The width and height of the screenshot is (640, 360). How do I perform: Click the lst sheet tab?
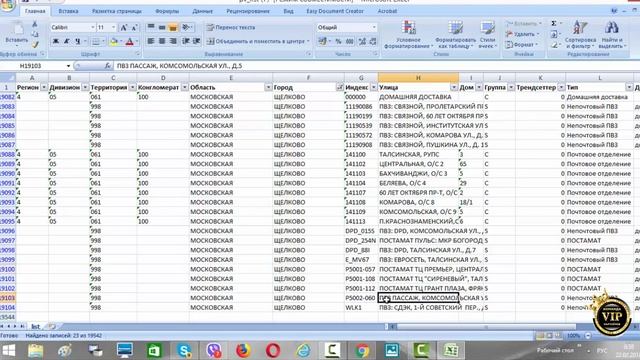36,326
